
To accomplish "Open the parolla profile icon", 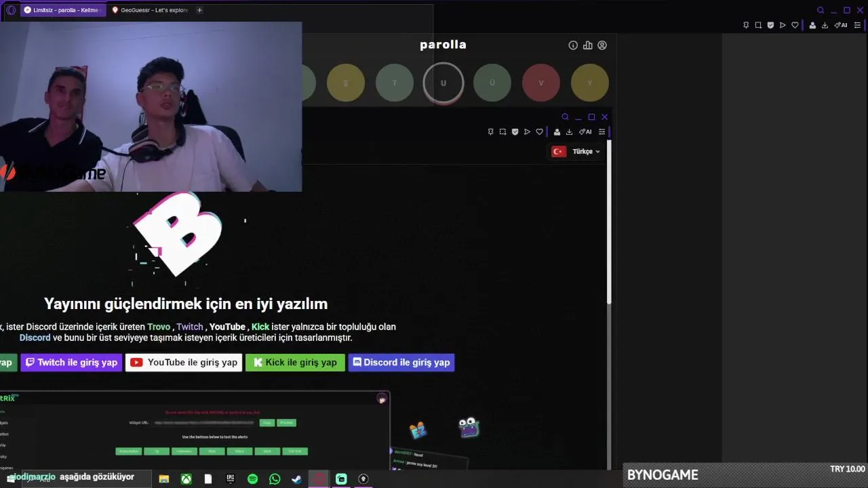I will [602, 45].
